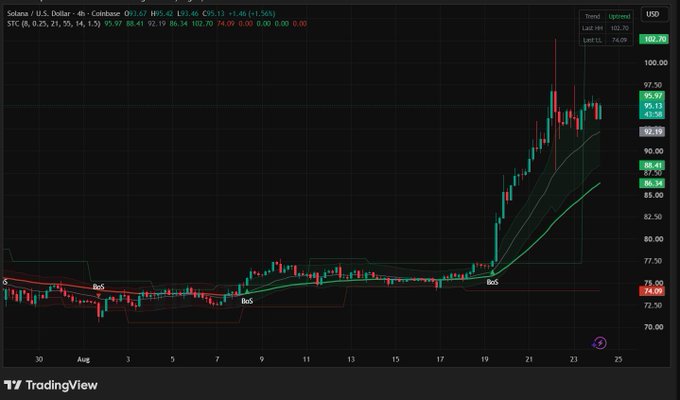Click the 9 date on the time axis

click(x=262, y=359)
